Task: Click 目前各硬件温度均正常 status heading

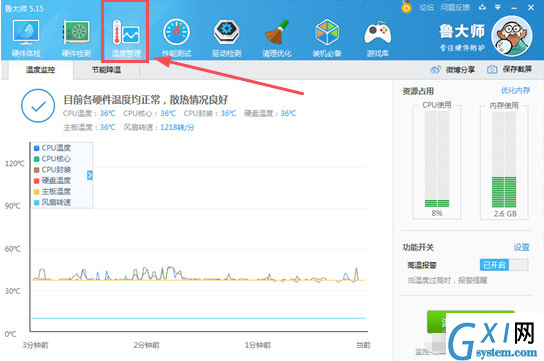Action: point(145,100)
